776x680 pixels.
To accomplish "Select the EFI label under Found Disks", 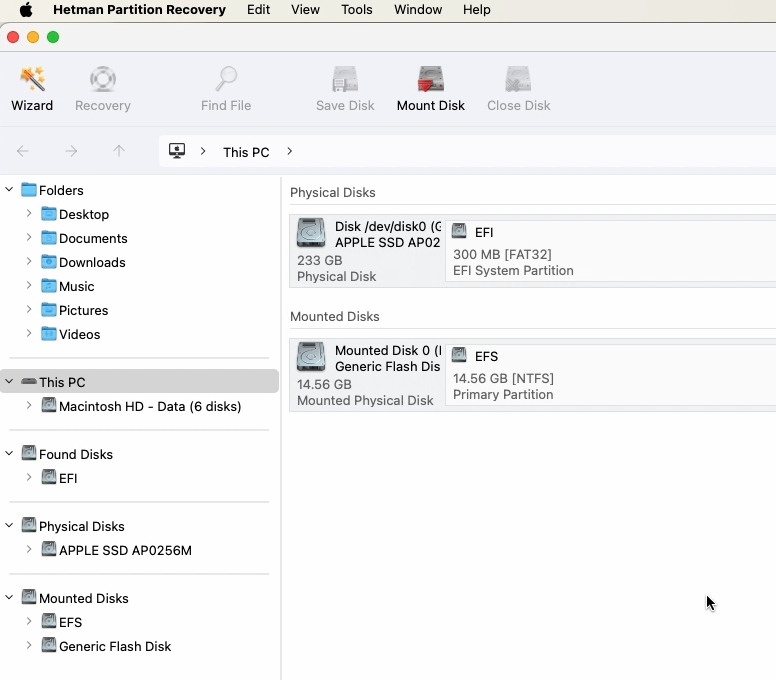I will coord(68,478).
